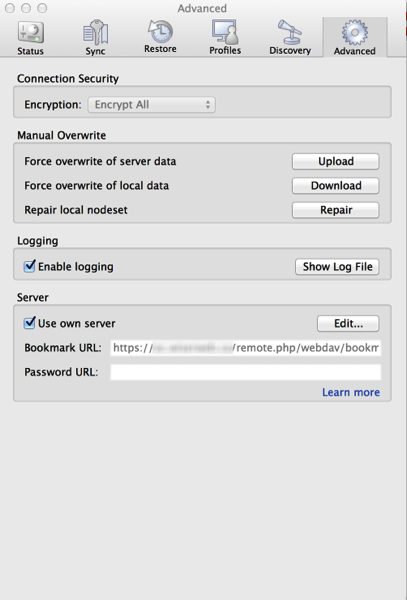Open the Discovery microphone icon

[x=290, y=32]
